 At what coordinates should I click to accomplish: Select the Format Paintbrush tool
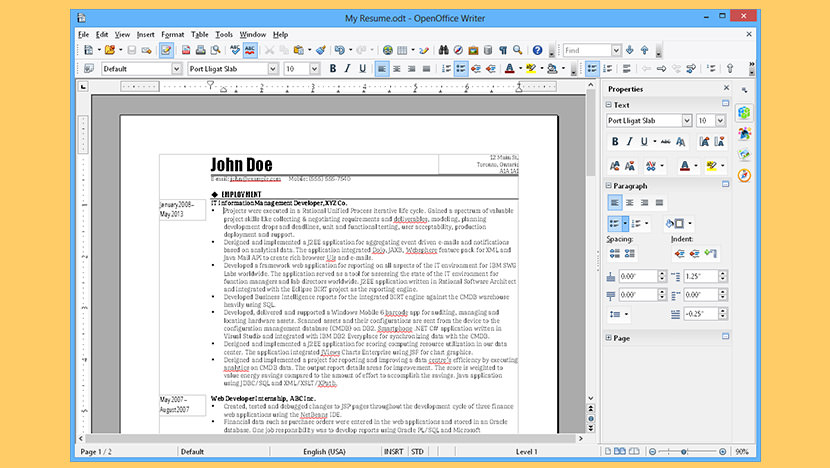pos(321,50)
